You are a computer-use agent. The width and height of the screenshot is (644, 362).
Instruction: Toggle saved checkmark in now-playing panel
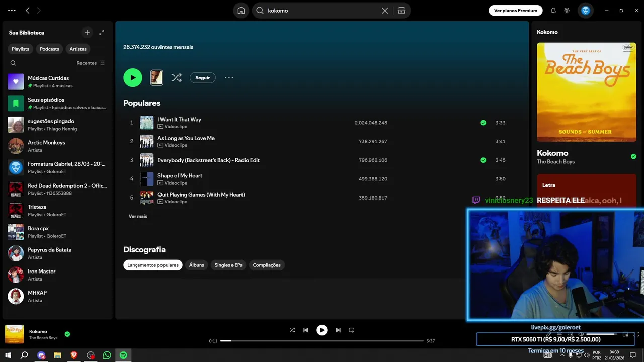[633, 156]
